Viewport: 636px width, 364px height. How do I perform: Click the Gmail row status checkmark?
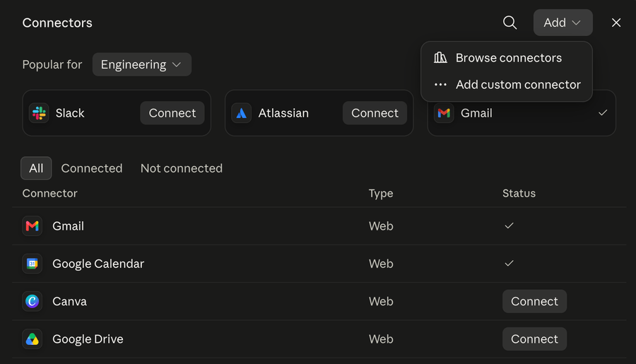click(509, 225)
